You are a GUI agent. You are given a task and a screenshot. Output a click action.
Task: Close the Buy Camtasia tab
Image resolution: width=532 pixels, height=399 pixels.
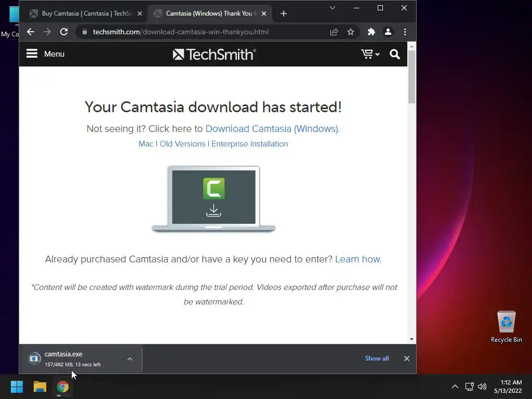(x=140, y=14)
